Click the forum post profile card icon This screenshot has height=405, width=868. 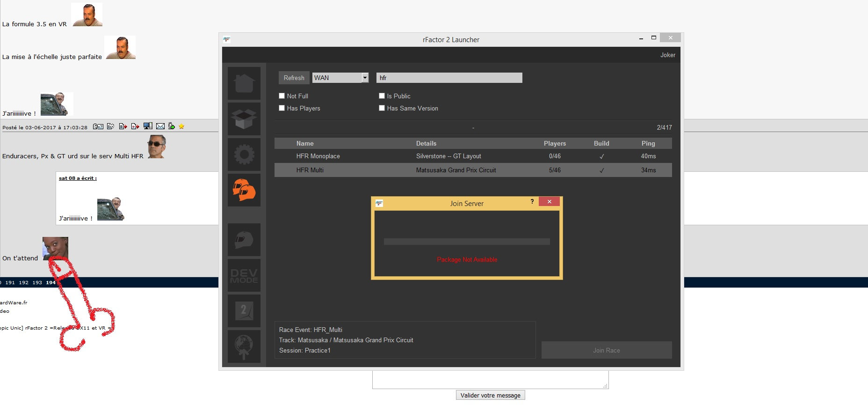click(x=98, y=126)
